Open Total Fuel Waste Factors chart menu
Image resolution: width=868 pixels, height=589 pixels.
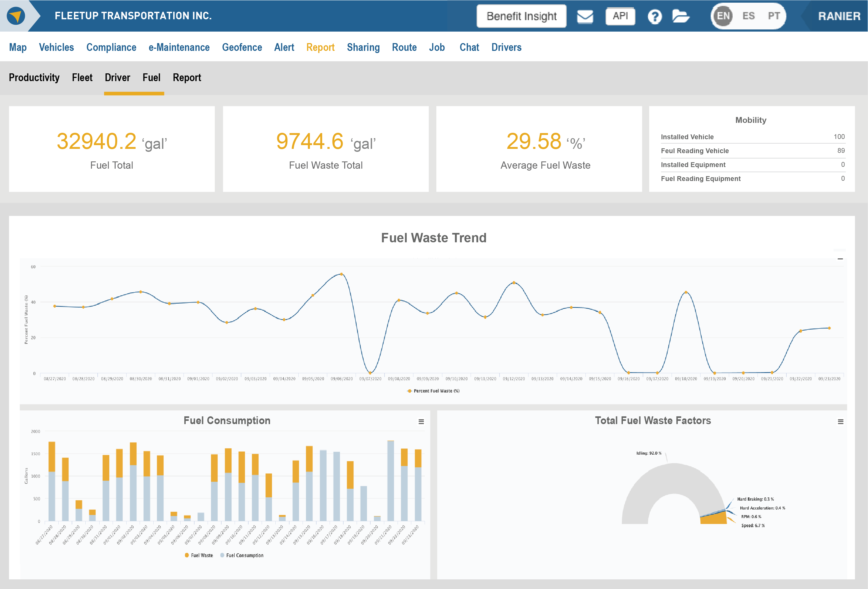click(x=840, y=422)
